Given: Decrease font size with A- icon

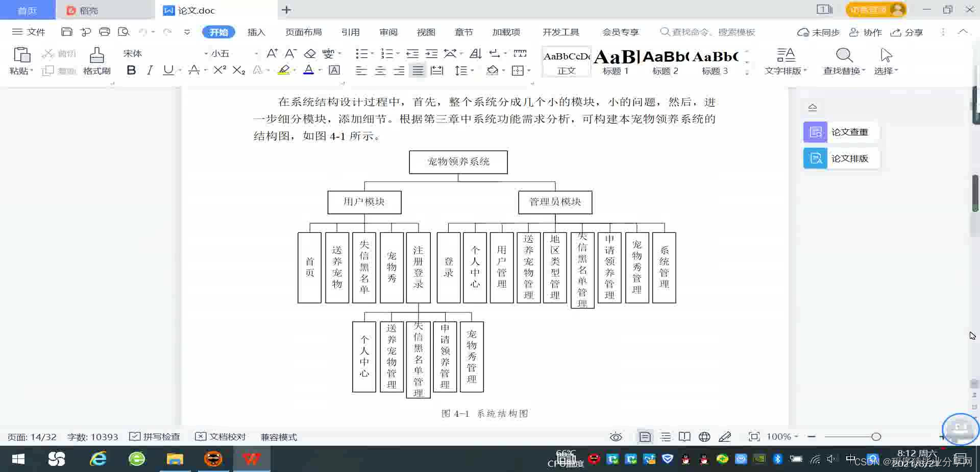Looking at the screenshot, I should tap(290, 53).
